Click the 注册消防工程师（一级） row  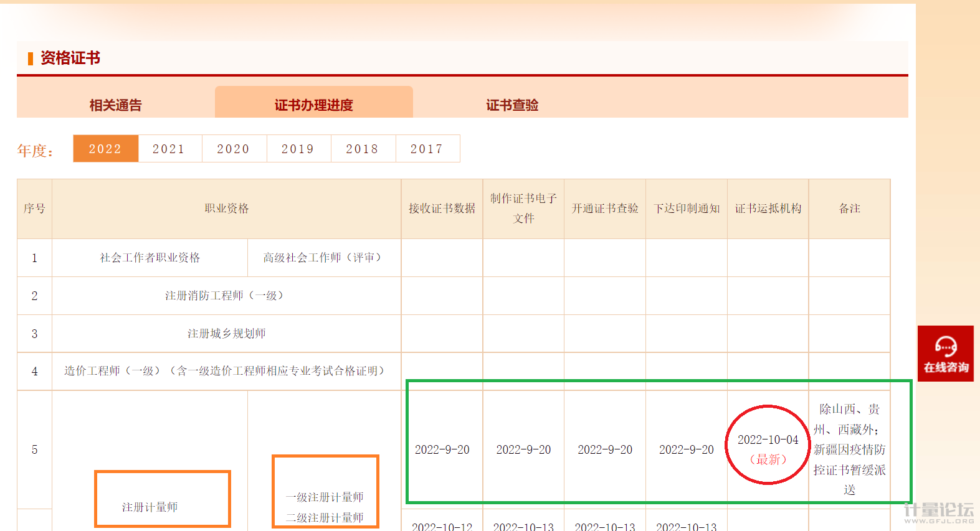point(226,296)
